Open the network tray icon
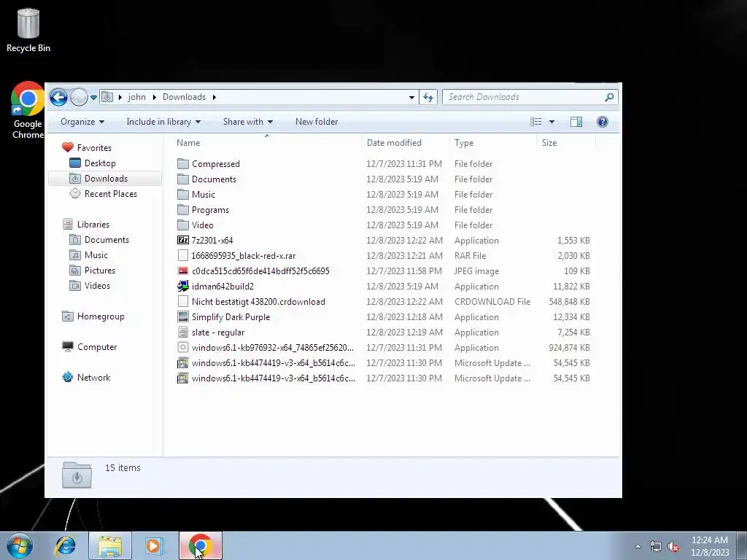This screenshot has height=560, width=747. [656, 546]
